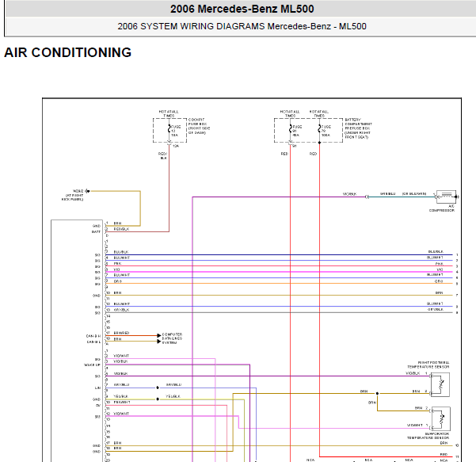The image size is (476, 462).
Task: Click Fuse 79 symbol in prefuse box
Action: pos(319,129)
